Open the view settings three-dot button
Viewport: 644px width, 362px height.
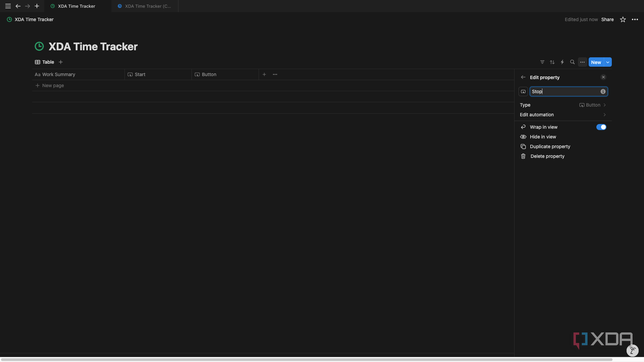pyautogui.click(x=583, y=62)
